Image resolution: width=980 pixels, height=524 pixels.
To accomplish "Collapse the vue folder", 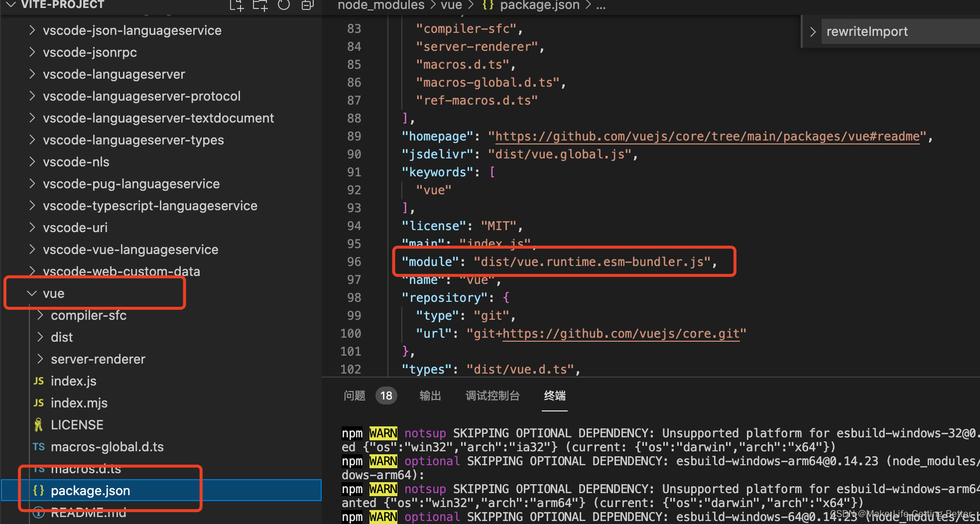I will 32,293.
